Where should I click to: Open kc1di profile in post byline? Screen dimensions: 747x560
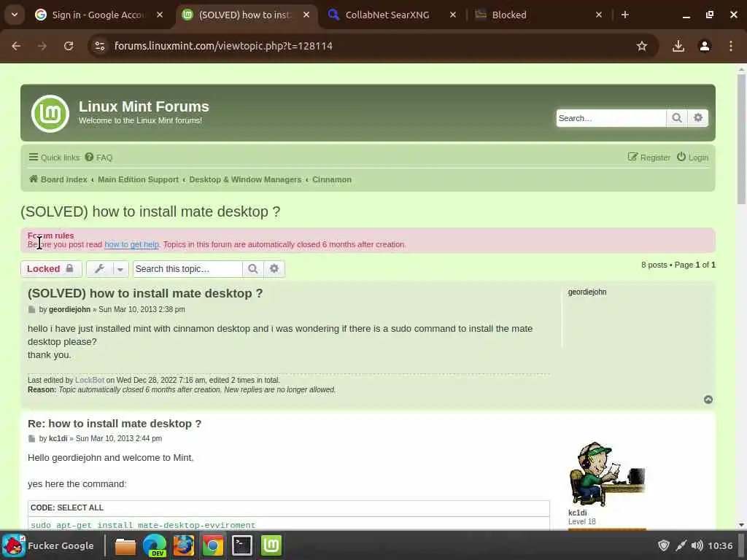pos(58,438)
